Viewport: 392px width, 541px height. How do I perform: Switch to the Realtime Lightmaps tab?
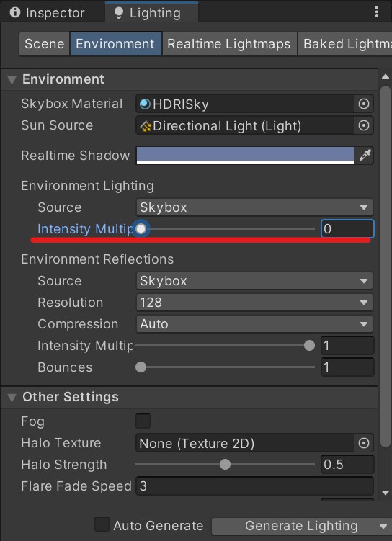(x=229, y=44)
